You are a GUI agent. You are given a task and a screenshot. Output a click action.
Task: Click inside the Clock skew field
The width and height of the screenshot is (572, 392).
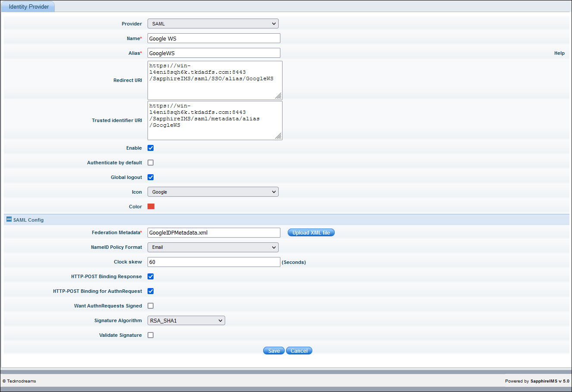coord(214,262)
